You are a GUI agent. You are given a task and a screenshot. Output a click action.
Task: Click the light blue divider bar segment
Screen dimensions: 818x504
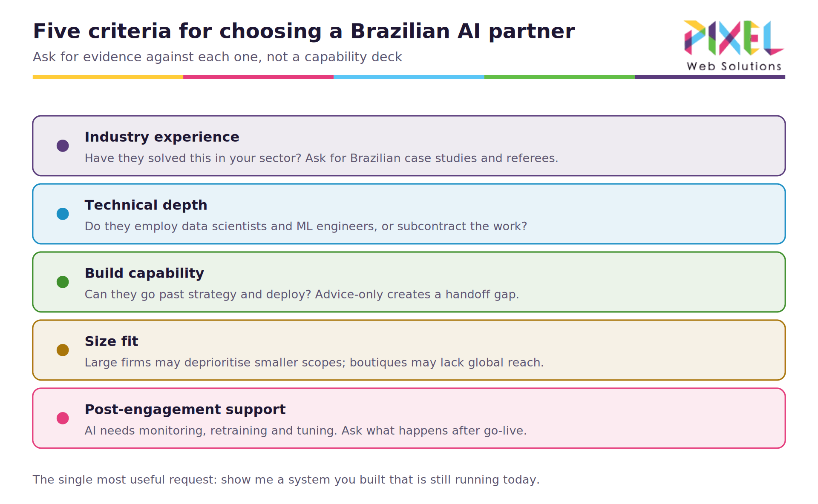409,77
